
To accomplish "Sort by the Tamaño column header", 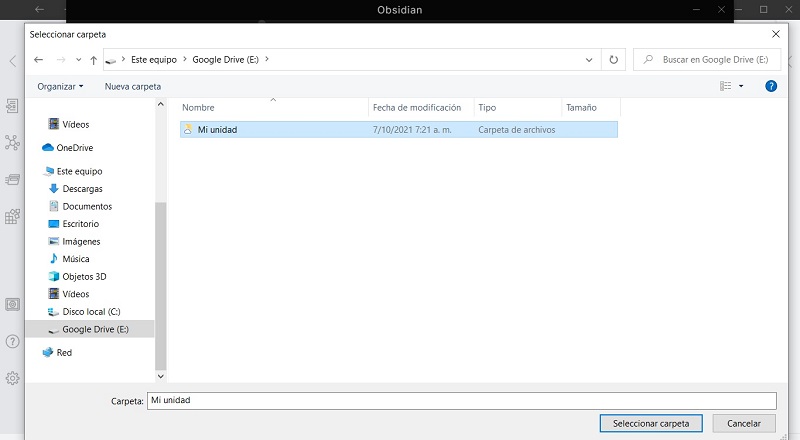I will point(581,108).
